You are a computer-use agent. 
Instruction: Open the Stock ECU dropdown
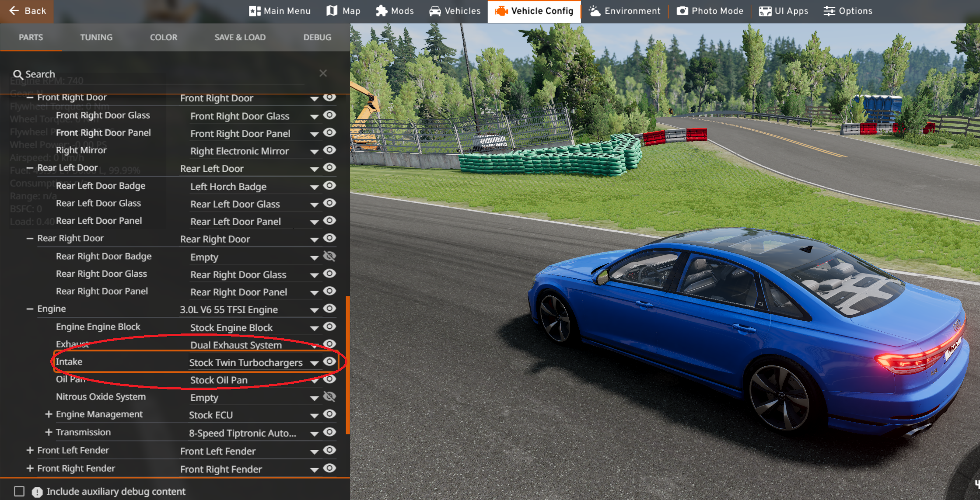[x=314, y=416]
